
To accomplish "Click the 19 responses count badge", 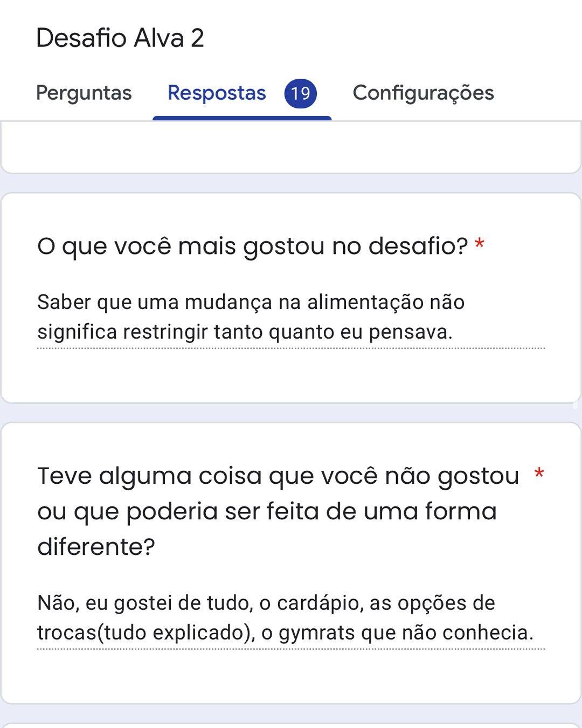I will click(x=300, y=93).
